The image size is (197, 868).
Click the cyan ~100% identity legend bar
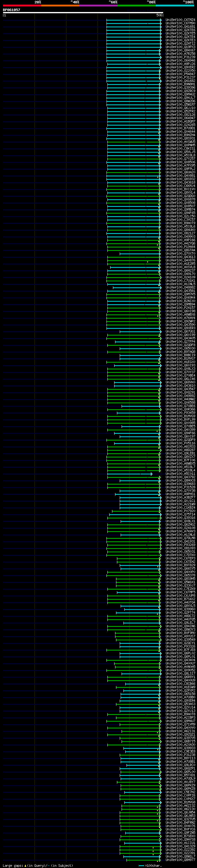(x=175, y=6)
